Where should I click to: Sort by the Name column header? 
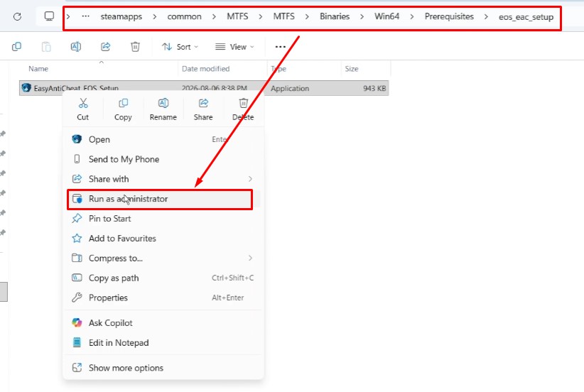[38, 69]
